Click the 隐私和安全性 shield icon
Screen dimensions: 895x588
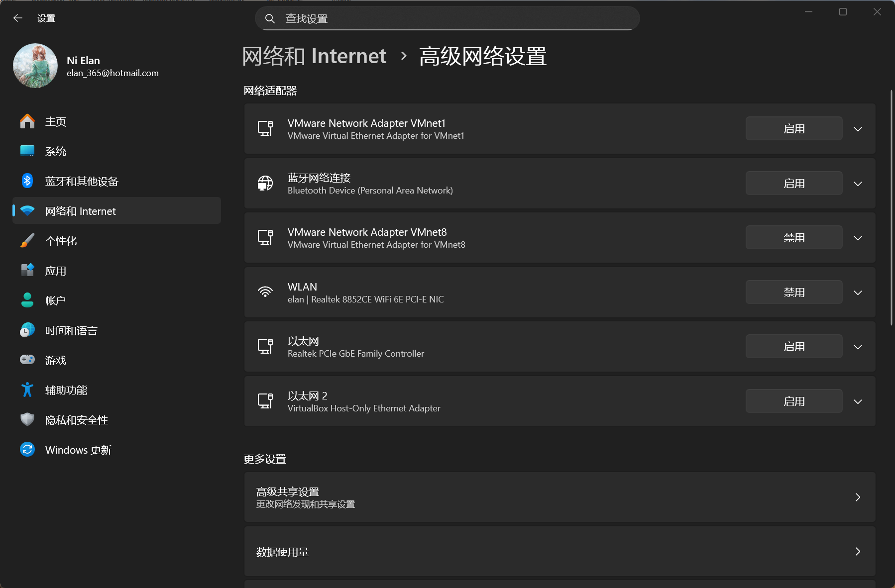[x=27, y=420]
